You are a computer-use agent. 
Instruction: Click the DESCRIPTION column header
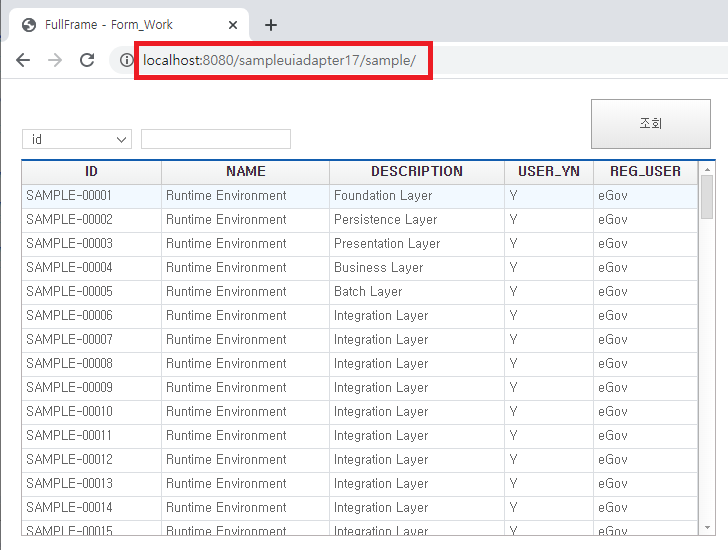pos(416,171)
